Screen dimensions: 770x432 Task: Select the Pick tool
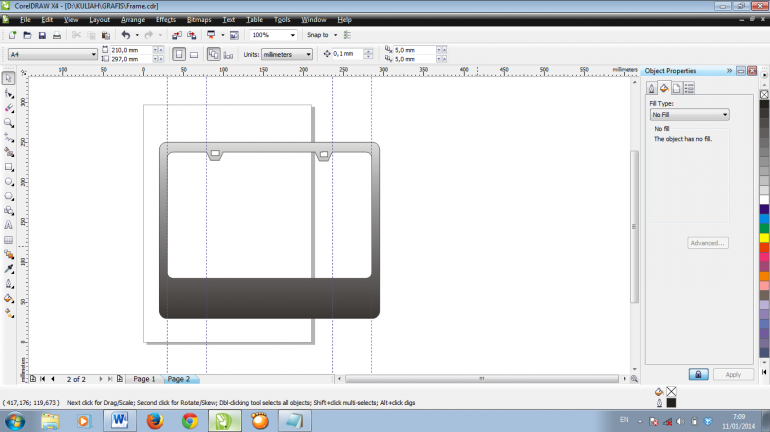(8, 79)
